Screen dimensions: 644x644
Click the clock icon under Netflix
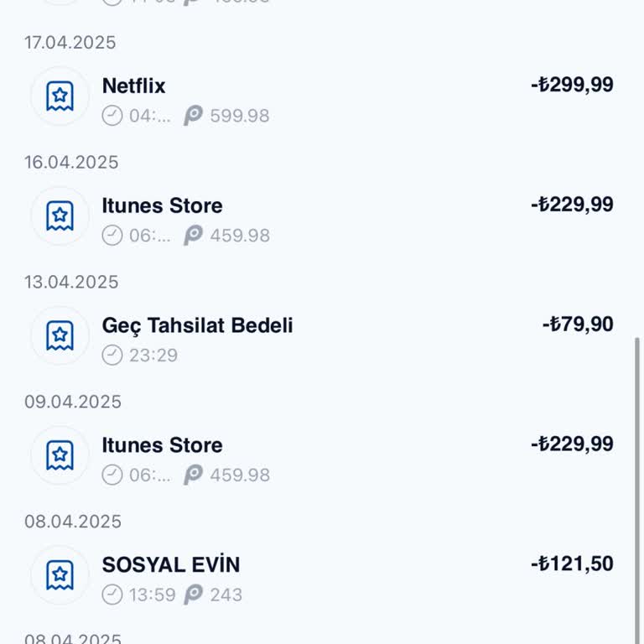tap(112, 116)
